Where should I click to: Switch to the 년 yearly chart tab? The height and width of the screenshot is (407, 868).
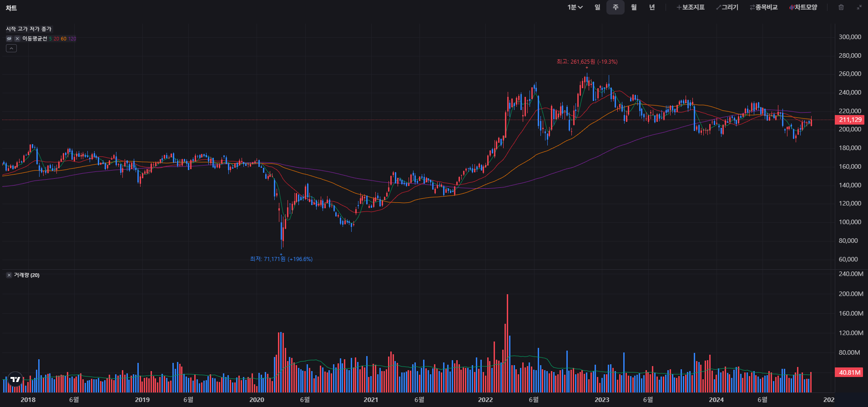(x=652, y=7)
